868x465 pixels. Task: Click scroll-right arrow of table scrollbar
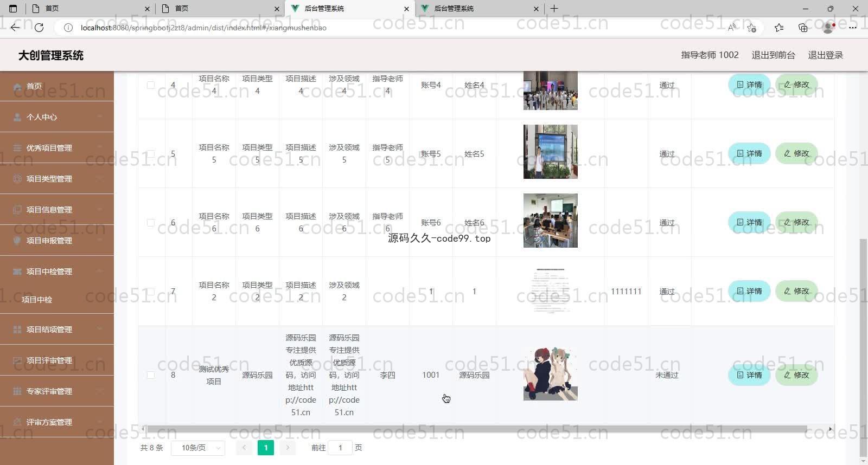tap(830, 429)
